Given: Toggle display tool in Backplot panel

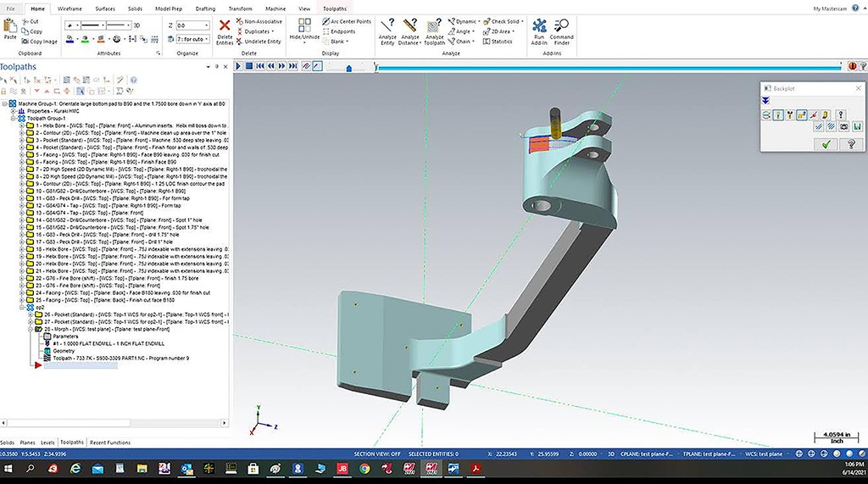Looking at the screenshot, I should click(x=778, y=114).
